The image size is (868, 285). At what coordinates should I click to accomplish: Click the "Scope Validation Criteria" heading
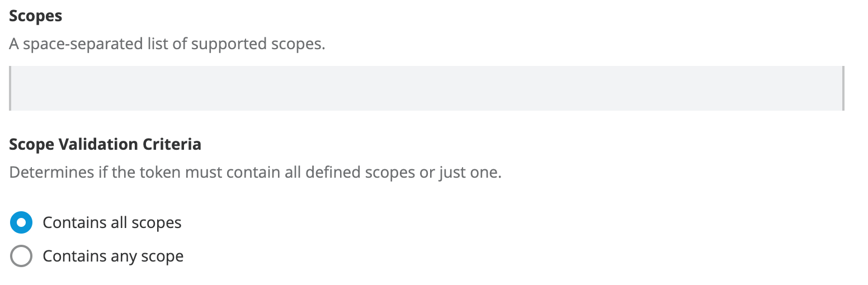[105, 144]
